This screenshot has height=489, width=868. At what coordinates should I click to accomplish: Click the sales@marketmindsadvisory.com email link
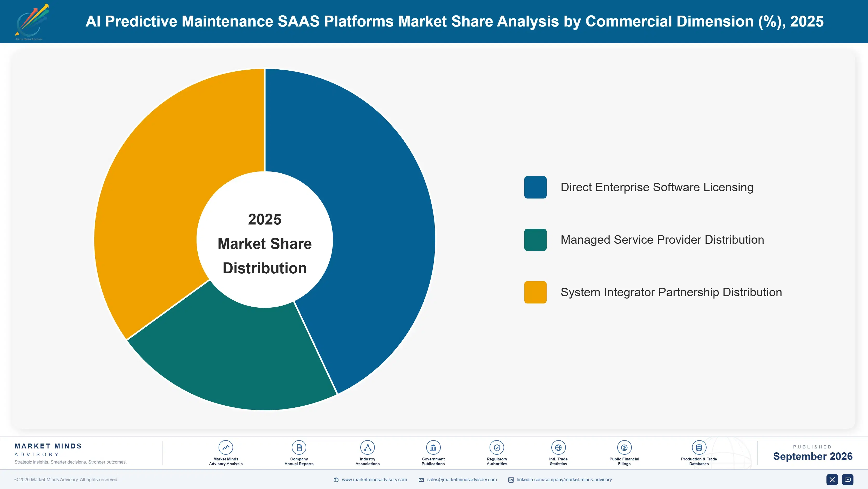462,480
